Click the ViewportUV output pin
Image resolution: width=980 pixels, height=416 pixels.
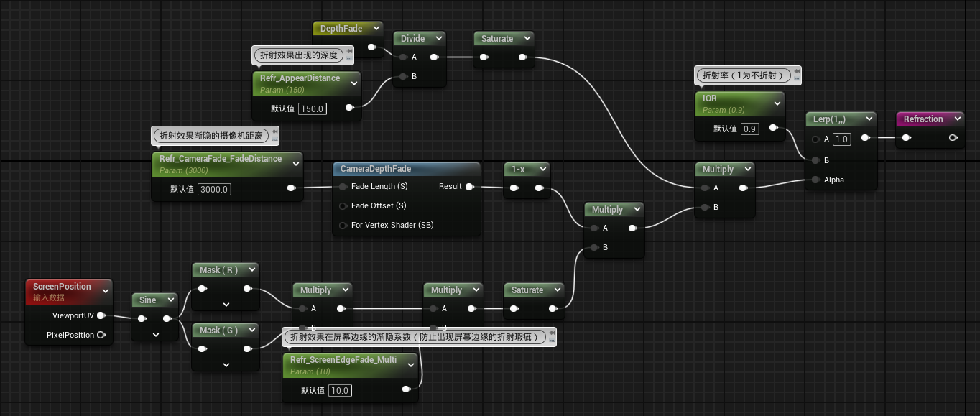point(101,315)
